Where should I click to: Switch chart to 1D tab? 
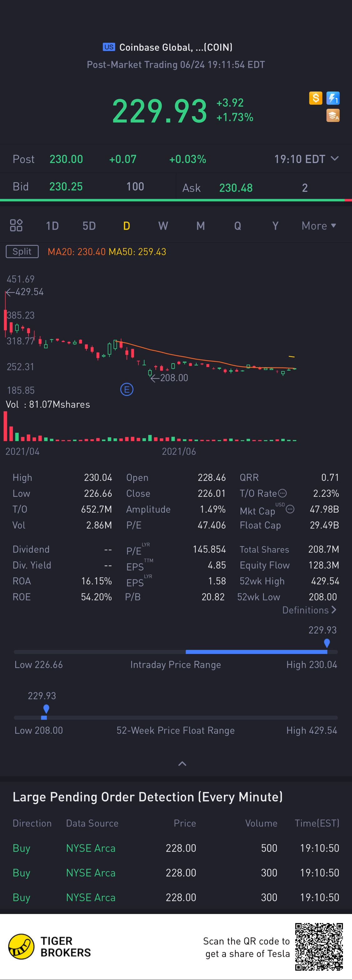[52, 225]
